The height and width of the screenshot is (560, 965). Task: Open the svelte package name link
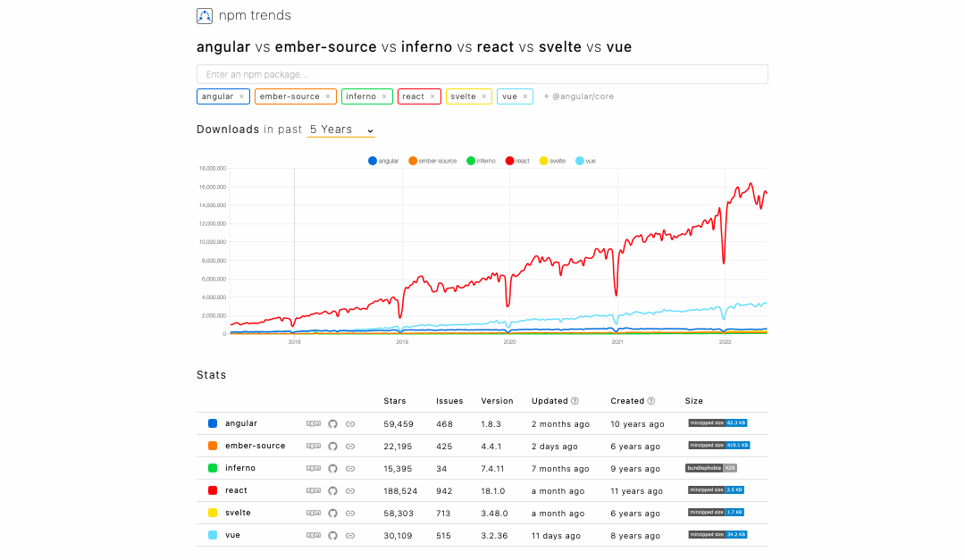click(x=239, y=513)
